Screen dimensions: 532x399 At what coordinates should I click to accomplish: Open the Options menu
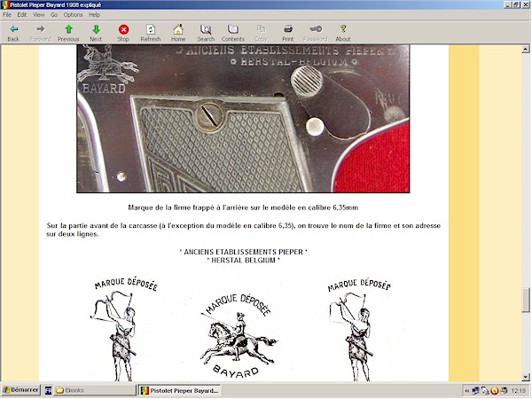tap(73, 14)
